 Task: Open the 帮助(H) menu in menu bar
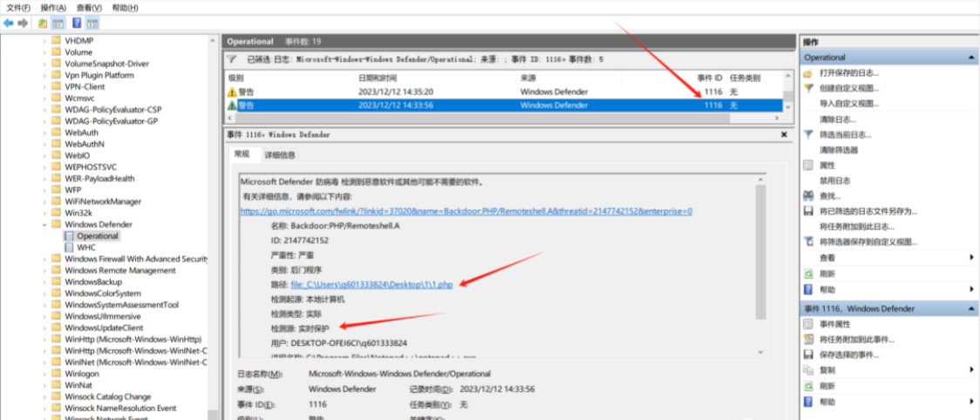125,8
